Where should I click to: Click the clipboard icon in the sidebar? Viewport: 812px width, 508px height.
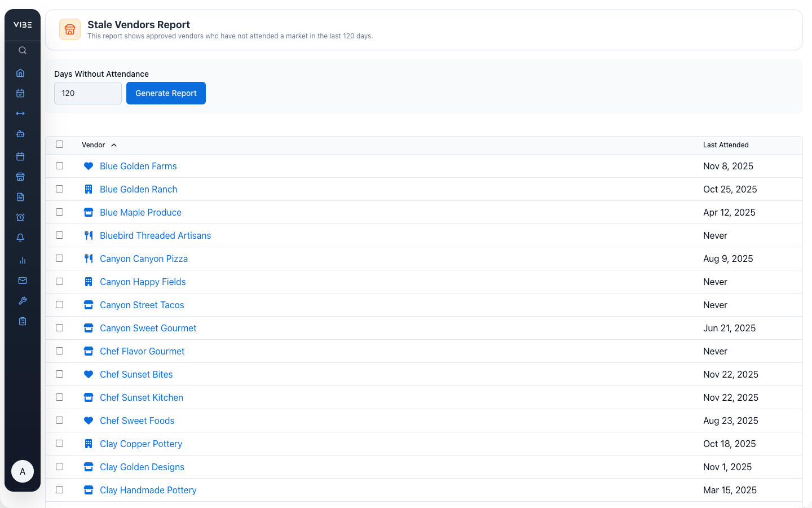(22, 321)
